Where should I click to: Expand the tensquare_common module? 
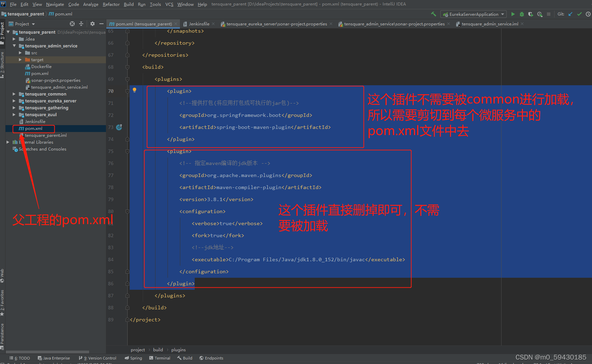tap(14, 94)
